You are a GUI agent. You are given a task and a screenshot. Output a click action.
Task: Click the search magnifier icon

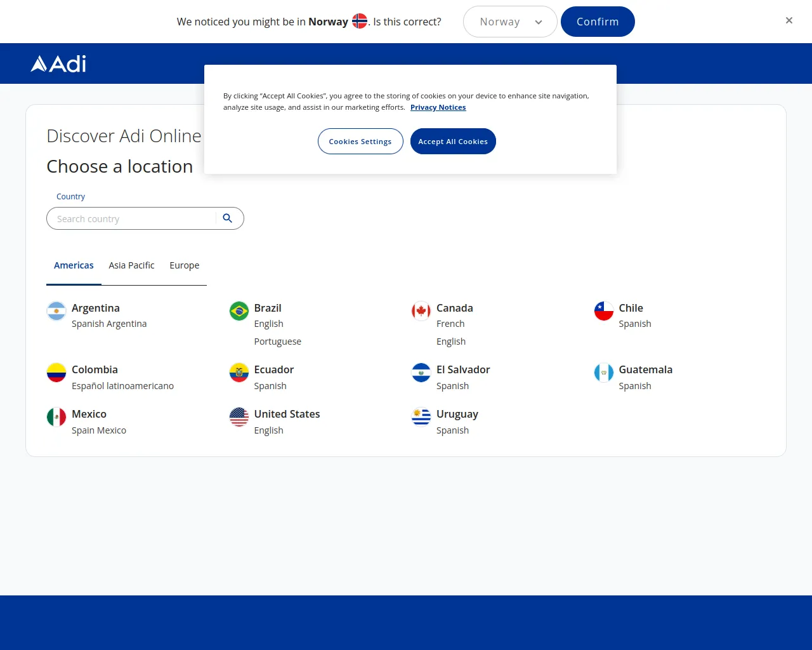point(228,218)
